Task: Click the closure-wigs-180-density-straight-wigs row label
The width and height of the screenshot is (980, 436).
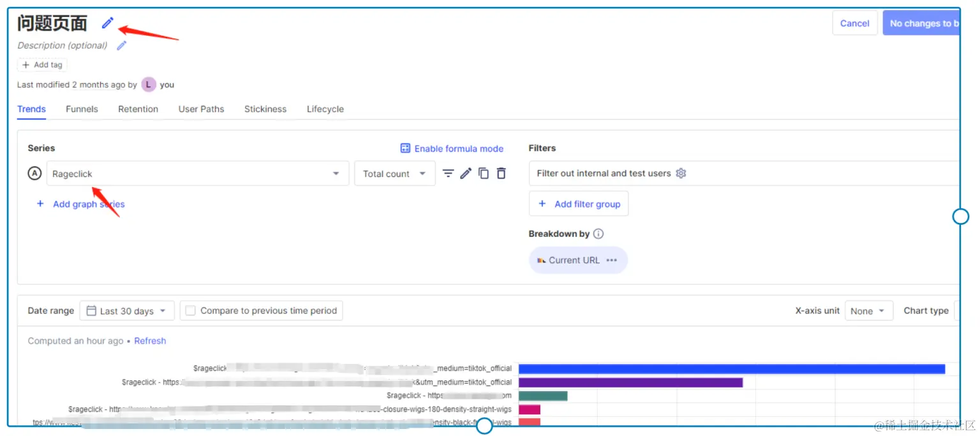Action: pos(290,409)
